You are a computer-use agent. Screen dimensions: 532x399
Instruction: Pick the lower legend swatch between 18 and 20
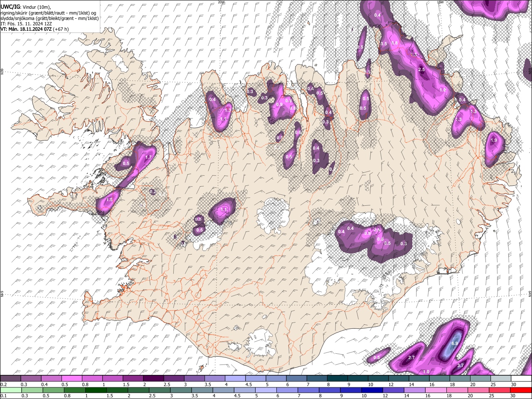pos(457,390)
